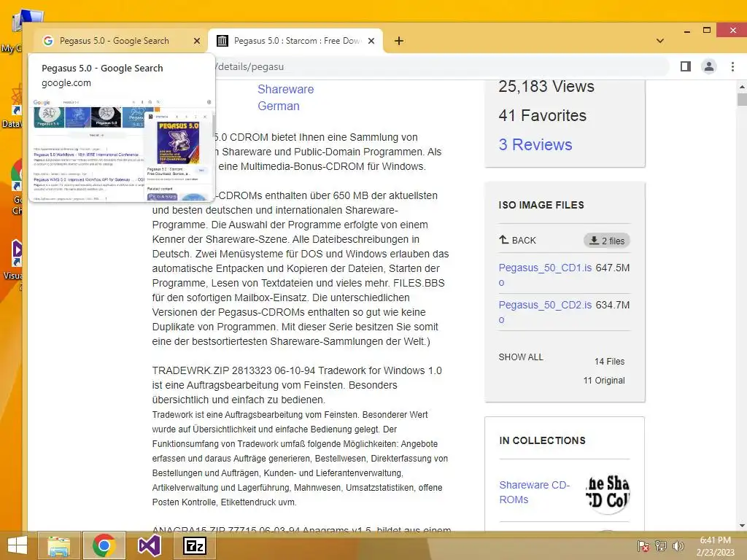Expand the tab search dropdown arrow

[x=659, y=41]
